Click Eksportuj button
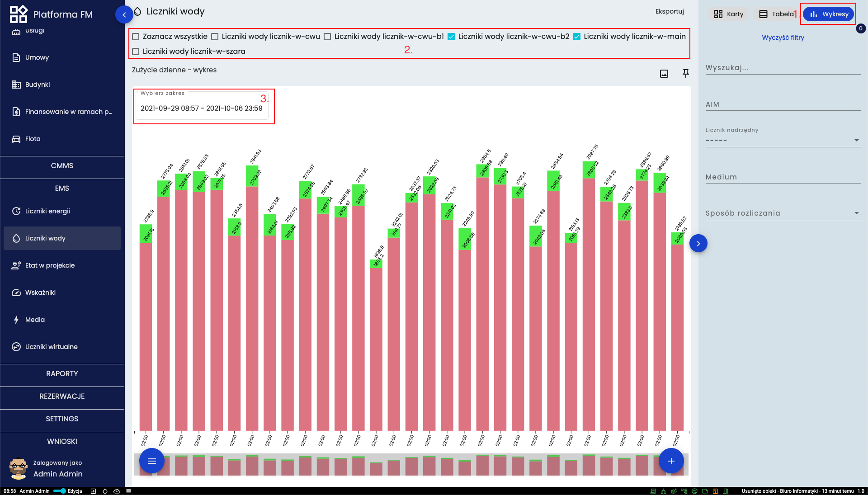Image resolution: width=868 pixels, height=495 pixels. [670, 11]
